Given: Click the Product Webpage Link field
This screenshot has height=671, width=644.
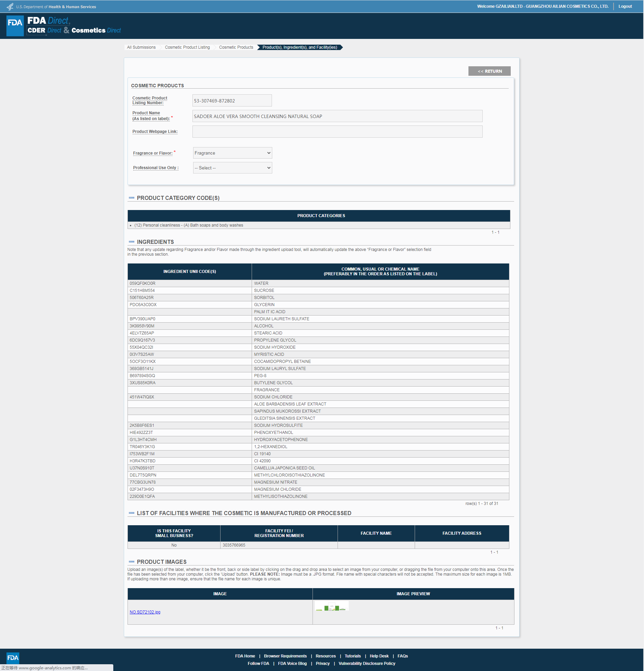Looking at the screenshot, I should pyautogui.click(x=337, y=132).
